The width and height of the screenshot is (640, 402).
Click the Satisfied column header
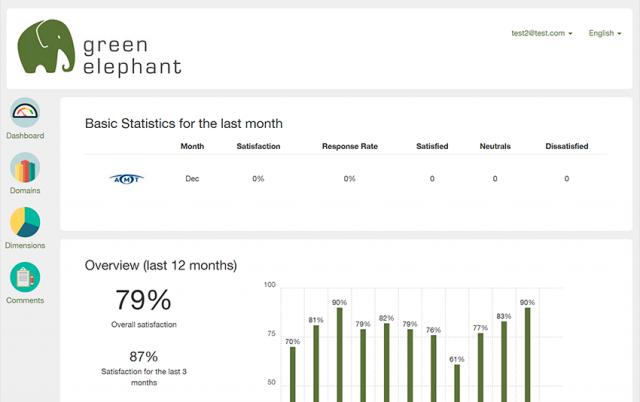tap(432, 146)
